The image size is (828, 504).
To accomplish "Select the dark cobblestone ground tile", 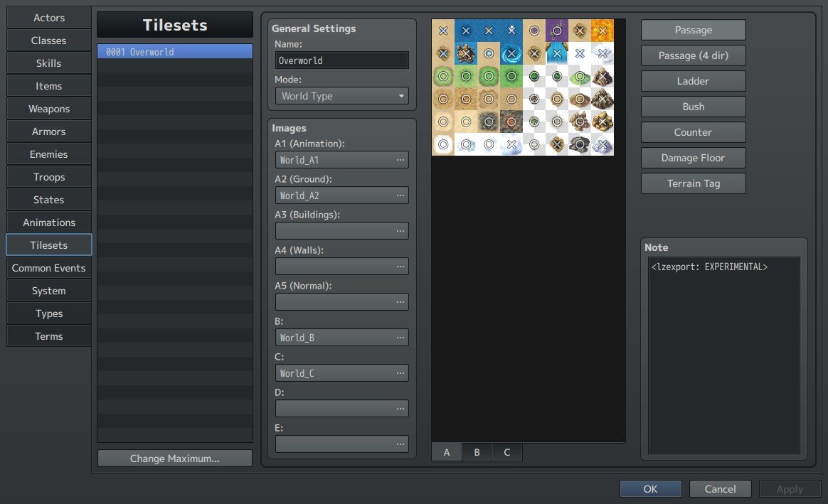I will pos(489,122).
